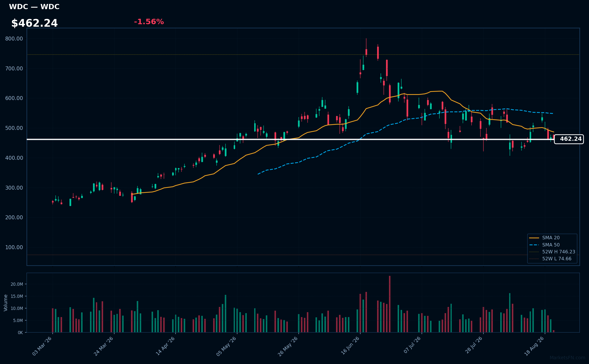Select the 52W H 746.23 legend entry
This screenshot has width=589, height=364.
click(552, 252)
